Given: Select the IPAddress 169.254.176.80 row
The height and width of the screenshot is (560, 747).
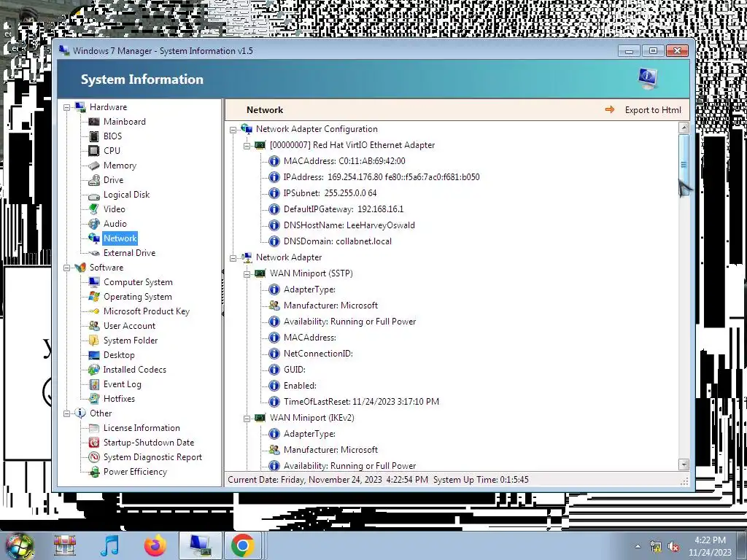Looking at the screenshot, I should coord(381,177).
